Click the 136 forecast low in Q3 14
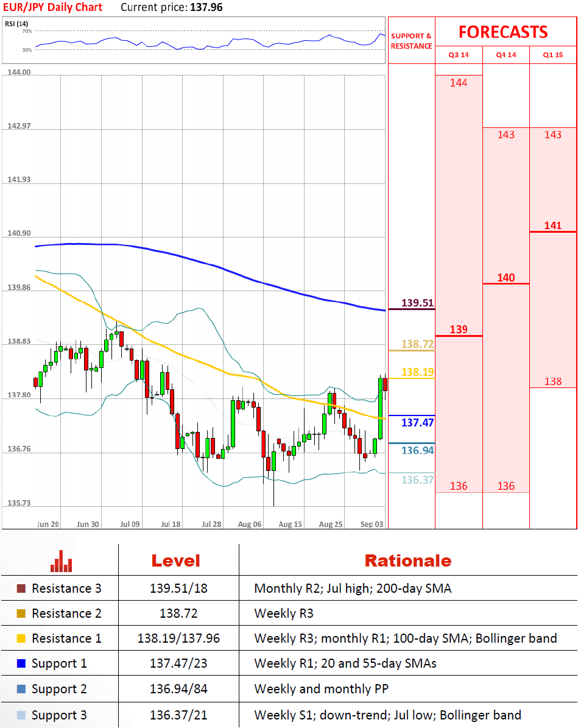The image size is (578, 728). (459, 486)
